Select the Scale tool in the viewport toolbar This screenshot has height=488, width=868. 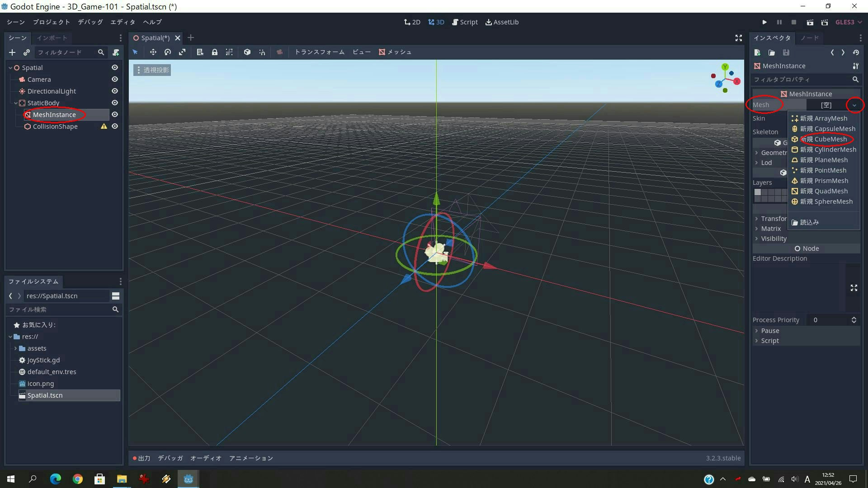[x=182, y=52]
